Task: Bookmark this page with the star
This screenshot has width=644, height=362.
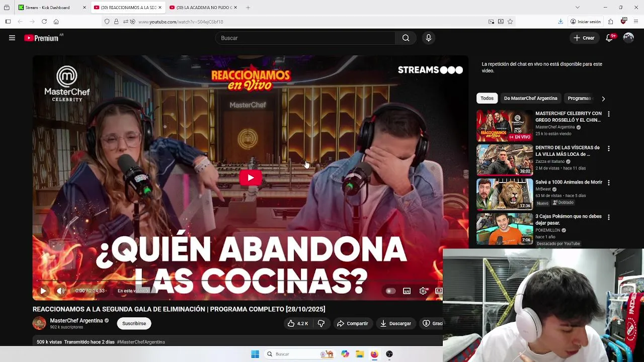Action: [510, 22]
